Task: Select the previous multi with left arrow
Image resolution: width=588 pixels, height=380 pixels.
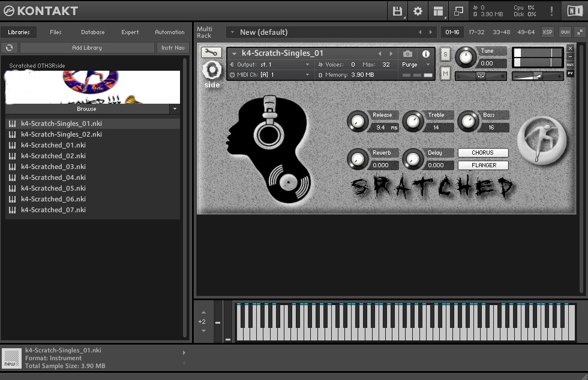Action: [420, 32]
